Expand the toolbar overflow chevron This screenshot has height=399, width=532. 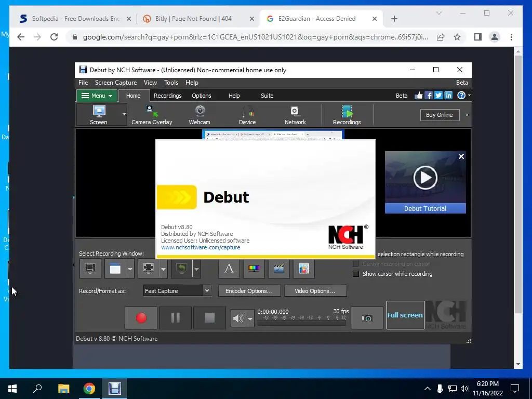pos(467,115)
